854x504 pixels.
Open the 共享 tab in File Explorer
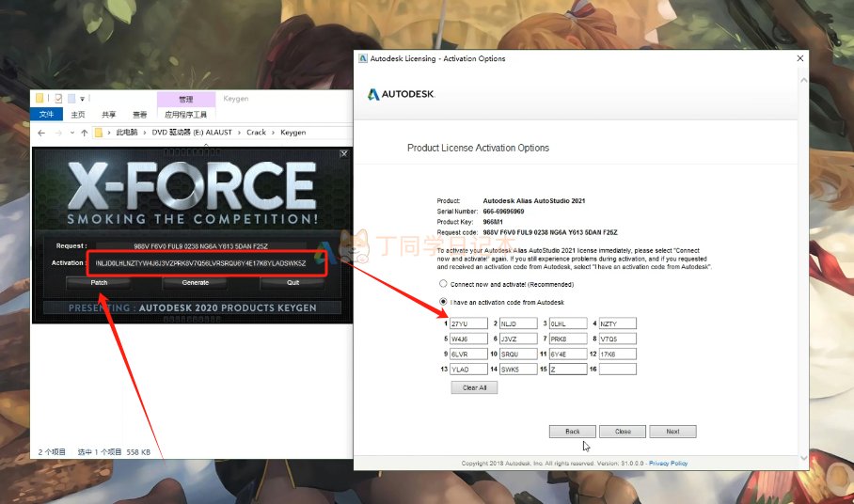(x=109, y=115)
